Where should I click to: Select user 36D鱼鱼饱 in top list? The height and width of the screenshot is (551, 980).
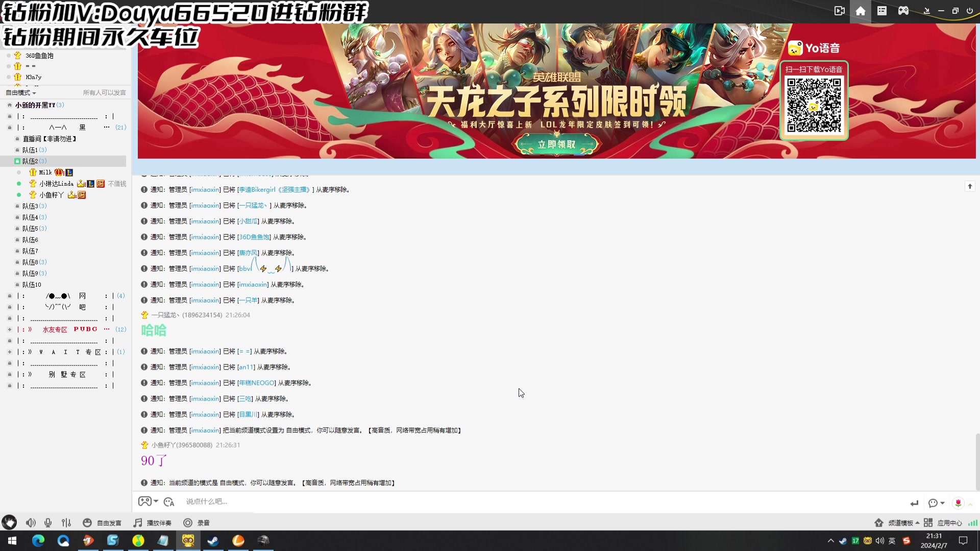[39, 56]
